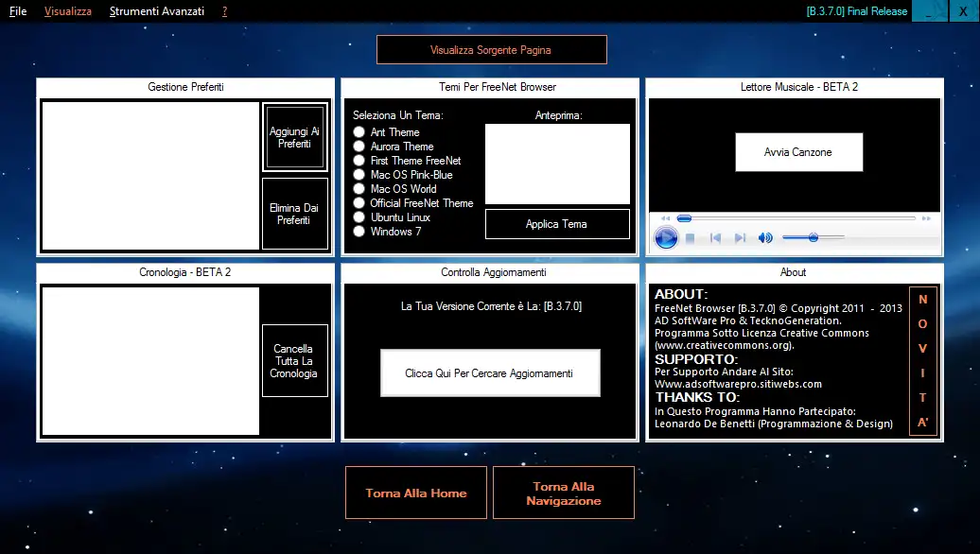Image resolution: width=980 pixels, height=554 pixels.
Task: Open the question mark help menu
Action: (224, 11)
